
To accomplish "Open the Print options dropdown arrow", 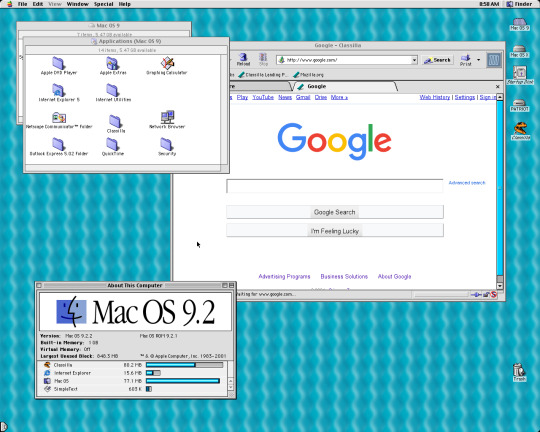I will [x=478, y=60].
